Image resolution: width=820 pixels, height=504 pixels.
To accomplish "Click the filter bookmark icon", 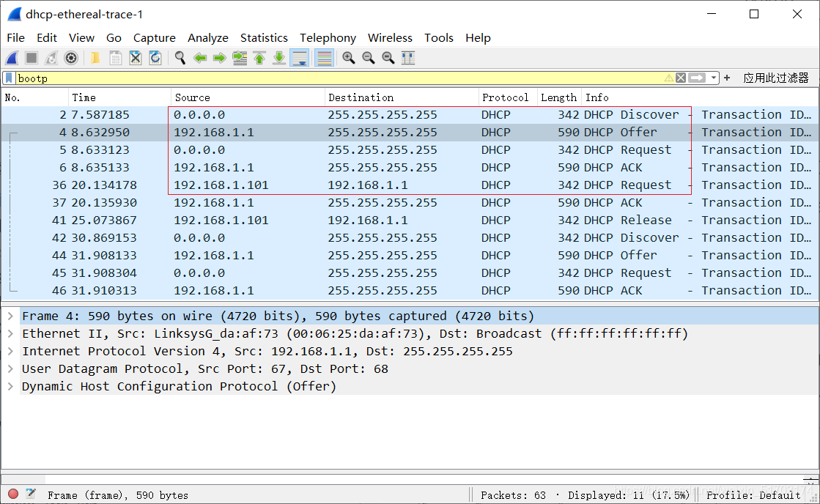I will pos(9,78).
